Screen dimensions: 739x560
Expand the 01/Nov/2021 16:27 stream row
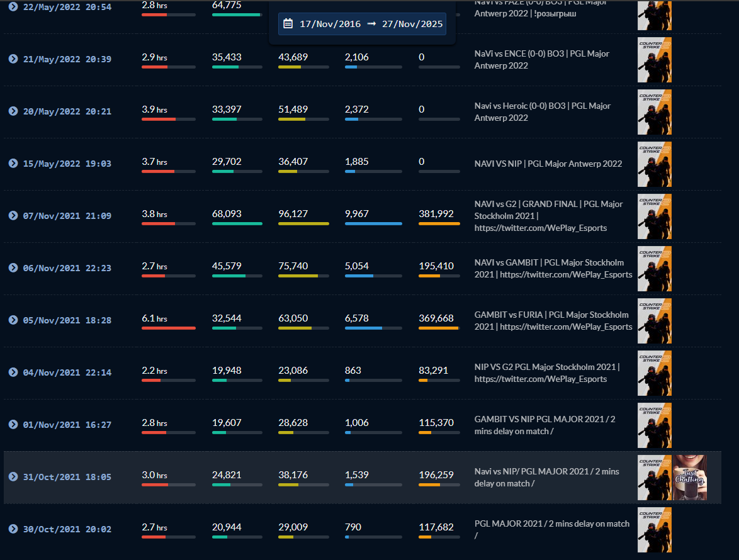(x=13, y=424)
